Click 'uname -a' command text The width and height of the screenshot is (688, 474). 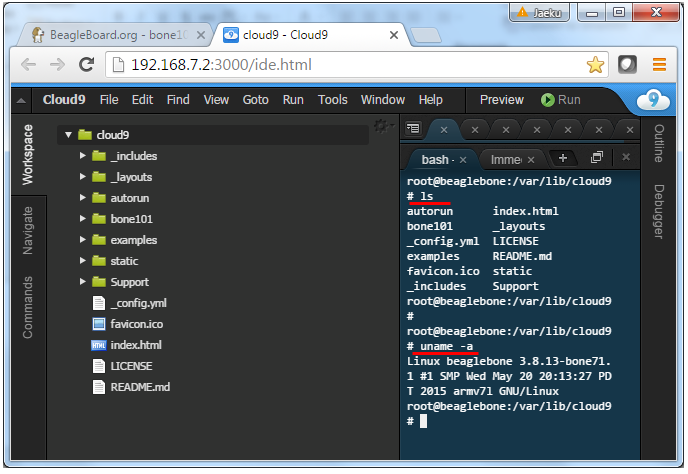pos(446,346)
